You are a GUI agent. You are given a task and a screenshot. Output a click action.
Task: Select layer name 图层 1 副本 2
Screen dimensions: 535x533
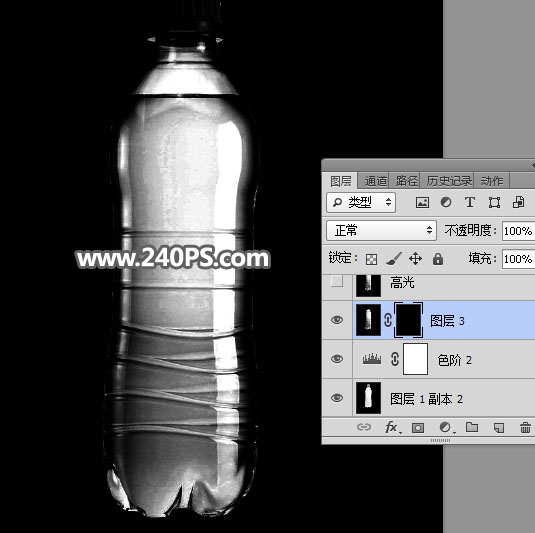tap(426, 399)
